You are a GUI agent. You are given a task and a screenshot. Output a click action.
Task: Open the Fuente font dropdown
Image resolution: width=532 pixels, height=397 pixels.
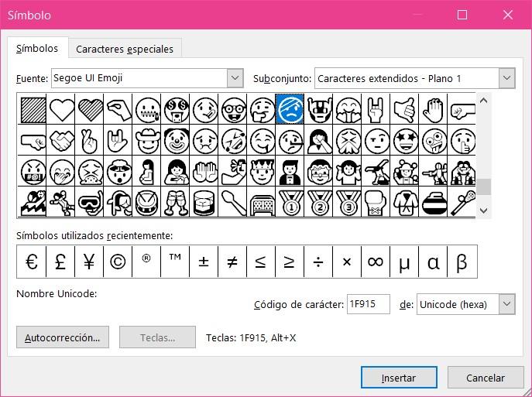[x=235, y=77]
